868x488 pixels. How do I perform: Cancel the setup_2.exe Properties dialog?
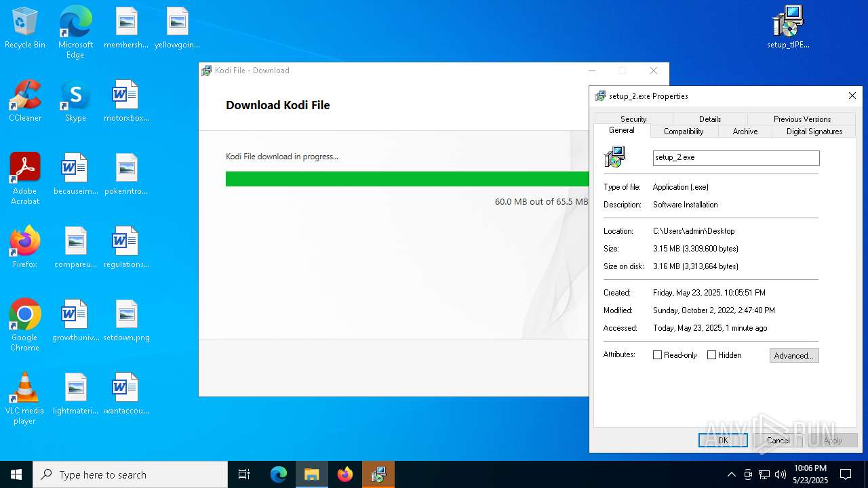coord(778,440)
